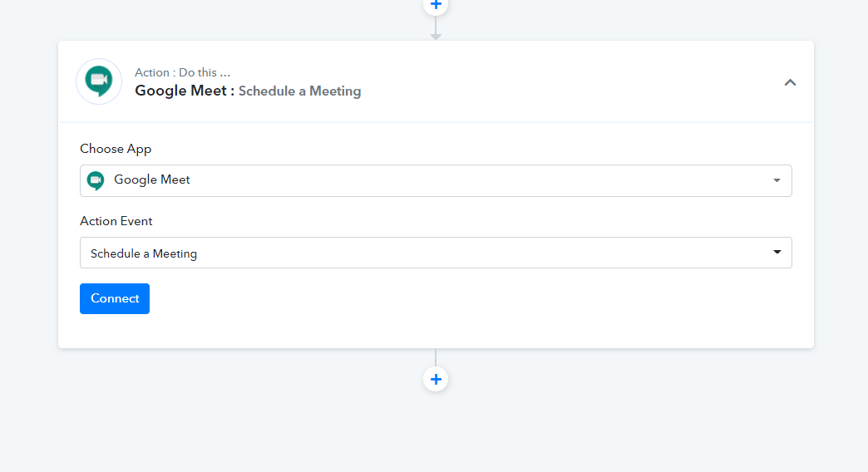Click the plus icon above the action card
Viewport: 868px width, 472px height.
click(436, 4)
